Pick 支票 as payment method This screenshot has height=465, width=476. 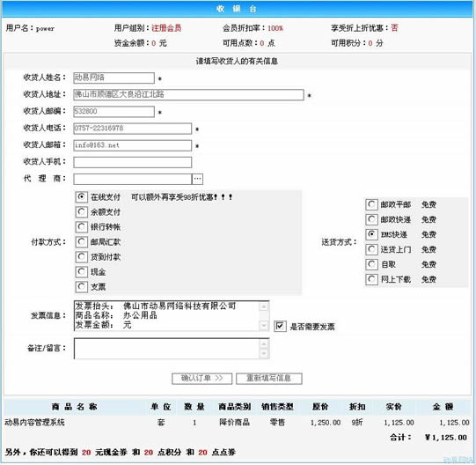point(81,286)
